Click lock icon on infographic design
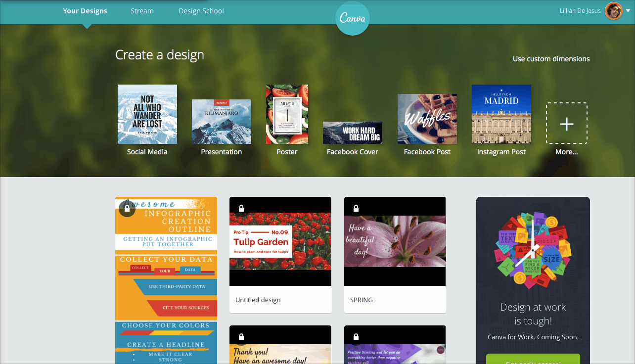Image resolution: width=635 pixels, height=364 pixels. [127, 209]
